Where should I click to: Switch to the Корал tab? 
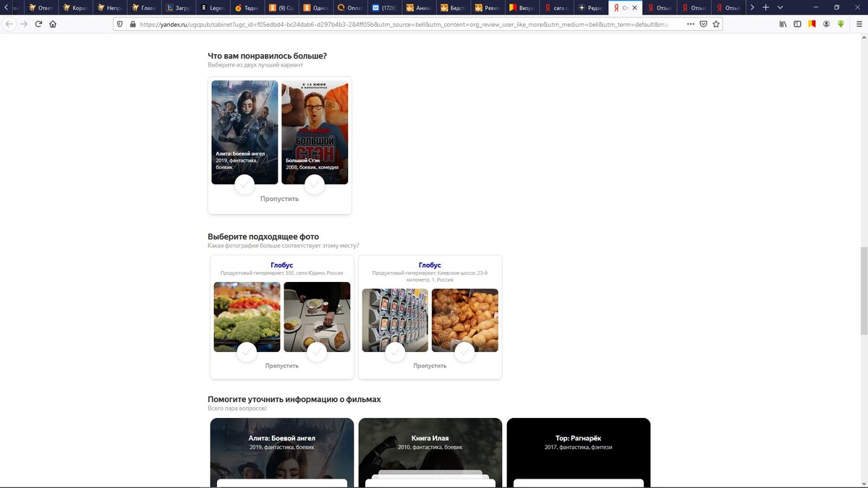click(75, 7)
